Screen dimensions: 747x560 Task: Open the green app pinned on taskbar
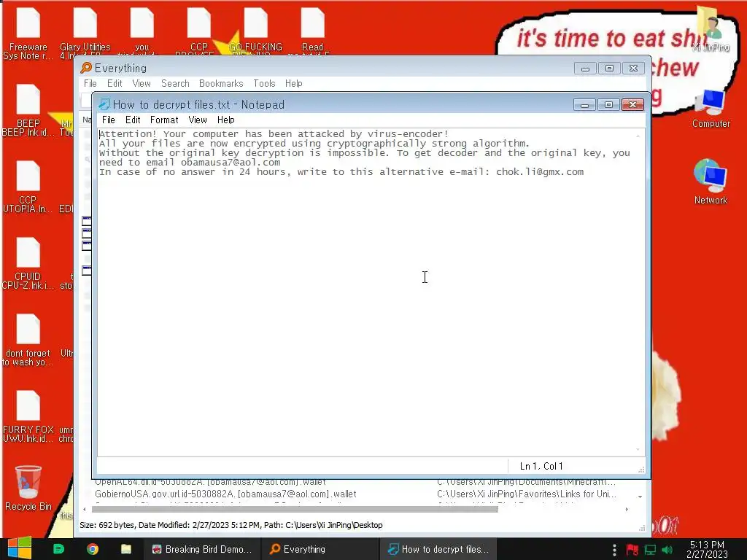58,549
